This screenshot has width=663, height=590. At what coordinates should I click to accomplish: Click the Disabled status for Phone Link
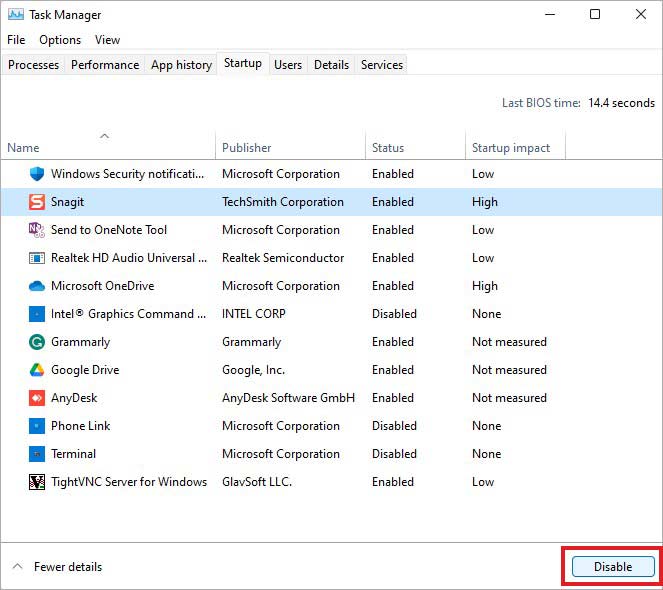[394, 426]
